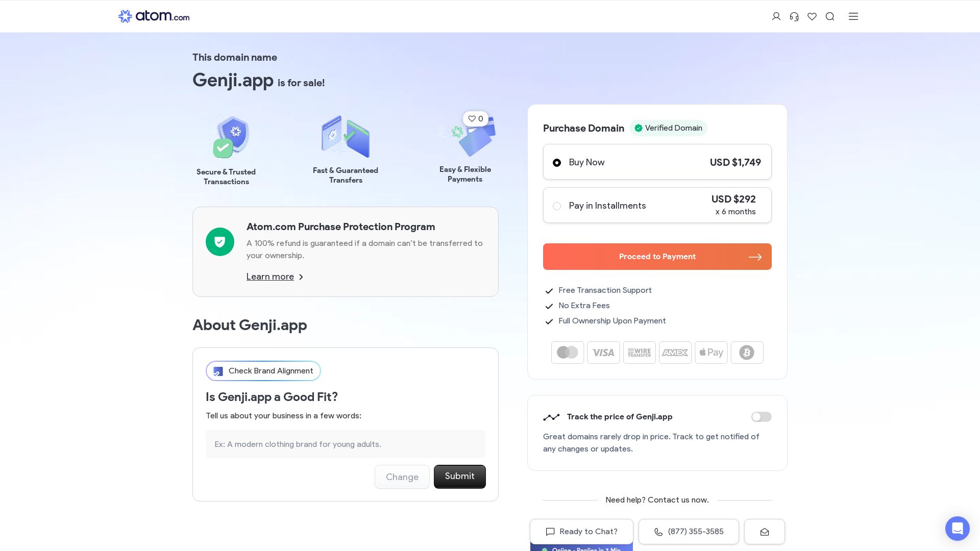
Task: Click Proceed to Payment button
Action: pos(657,257)
